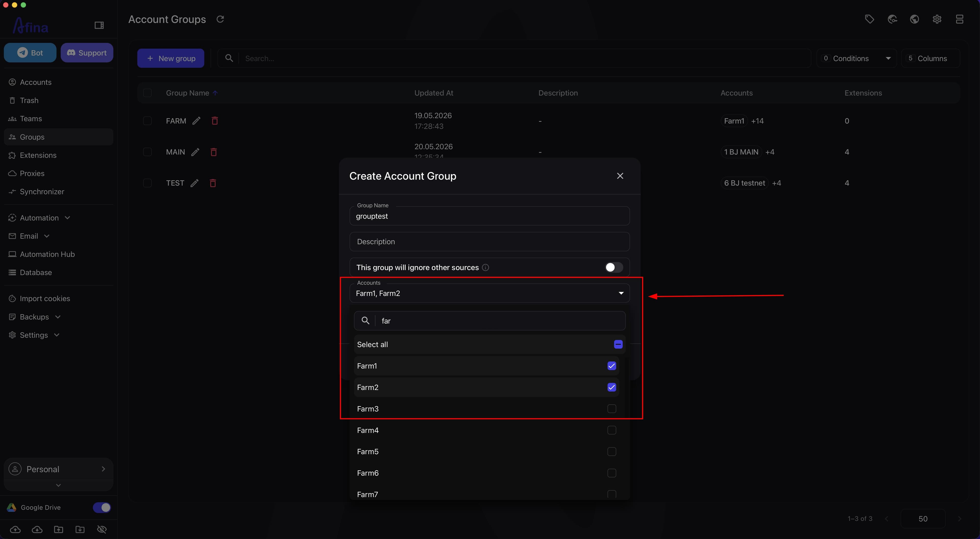Edit the TEST group with pencil icon
Screen dimensions: 980x539
(194, 183)
